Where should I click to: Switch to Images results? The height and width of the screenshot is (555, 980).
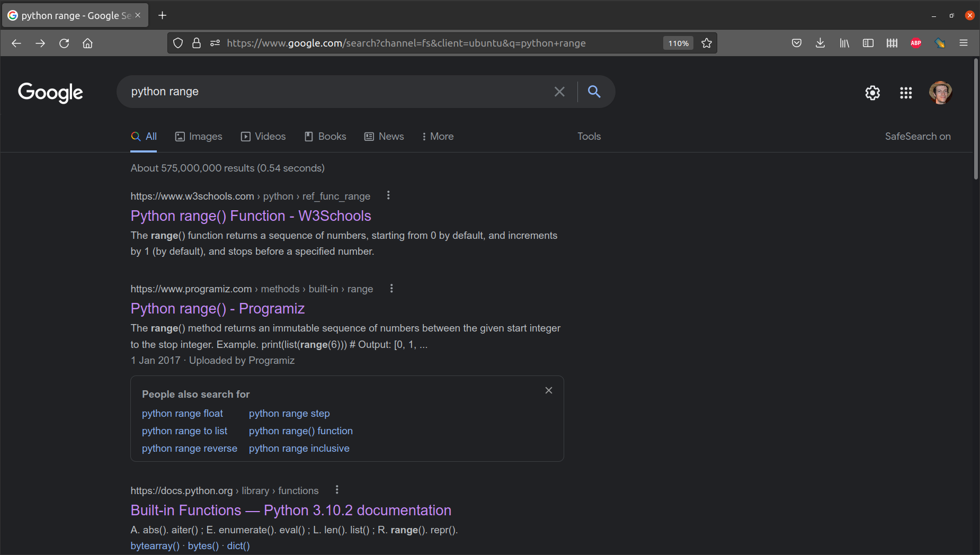pos(199,137)
